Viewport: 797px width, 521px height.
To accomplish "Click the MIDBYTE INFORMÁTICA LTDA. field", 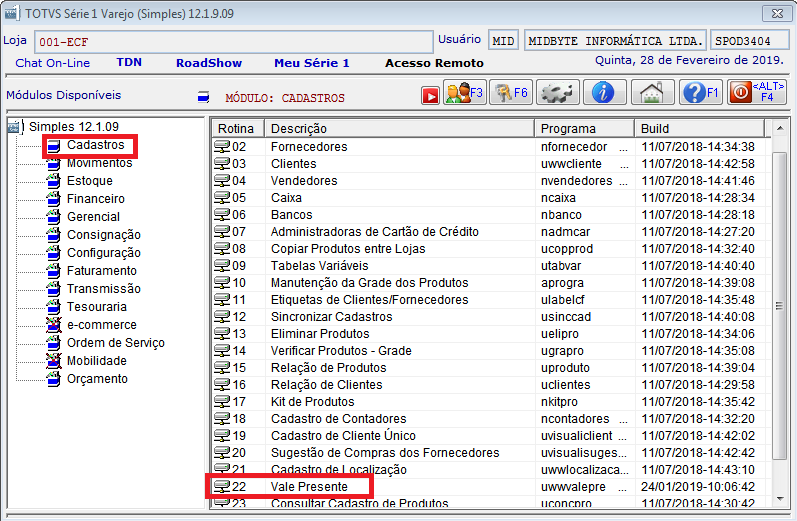I will pyautogui.click(x=615, y=41).
